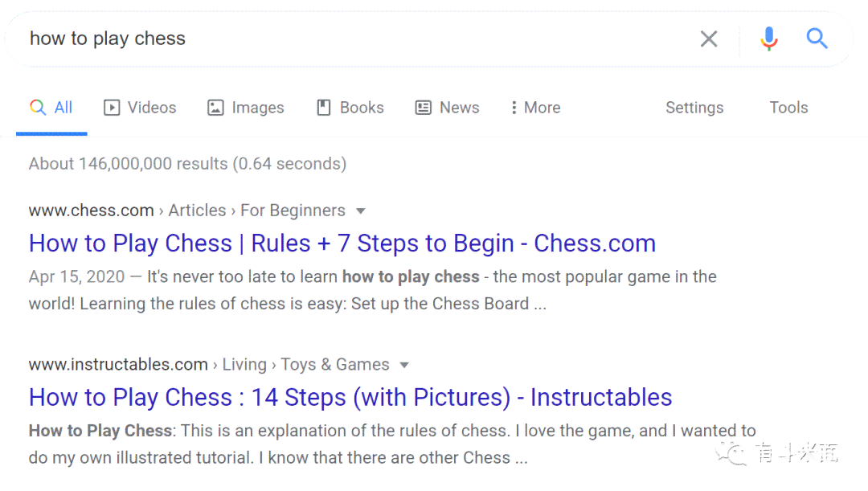Click the Videos tab play icon

(x=111, y=108)
